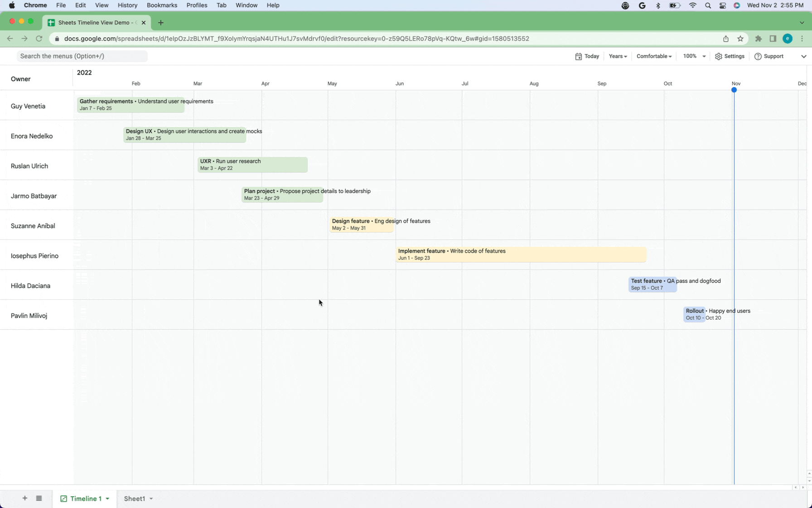Screen dimensions: 812x508
Task: Collapse the toolbar with the right chevron
Action: tap(804, 56)
